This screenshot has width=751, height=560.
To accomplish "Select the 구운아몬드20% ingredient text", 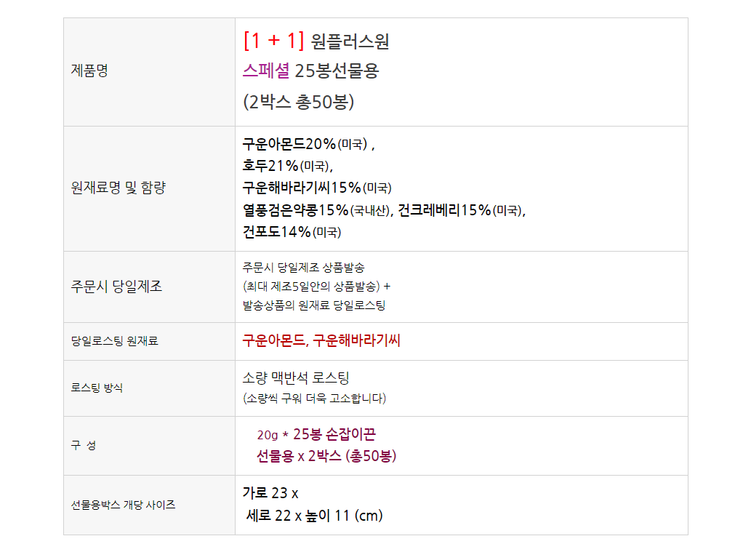I will pos(289,144).
